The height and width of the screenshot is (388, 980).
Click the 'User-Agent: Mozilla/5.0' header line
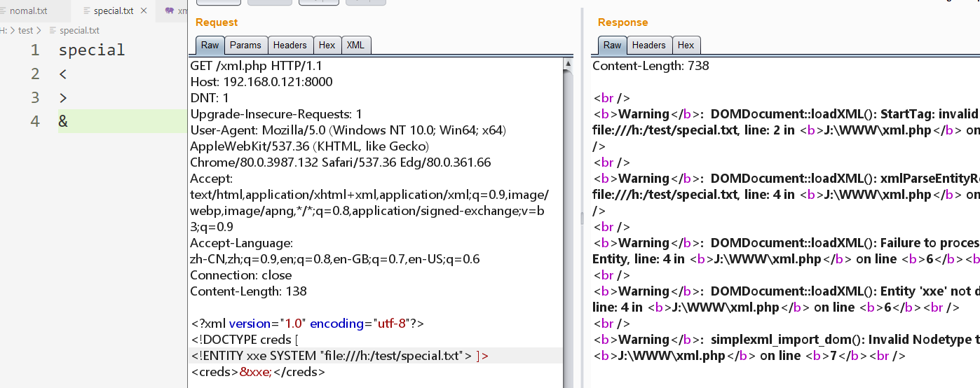[x=348, y=130]
